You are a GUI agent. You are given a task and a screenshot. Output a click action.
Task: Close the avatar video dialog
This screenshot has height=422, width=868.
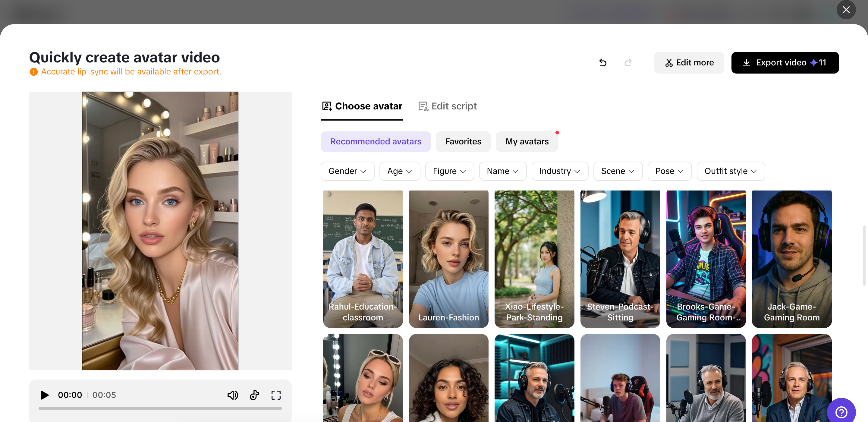coord(846,10)
